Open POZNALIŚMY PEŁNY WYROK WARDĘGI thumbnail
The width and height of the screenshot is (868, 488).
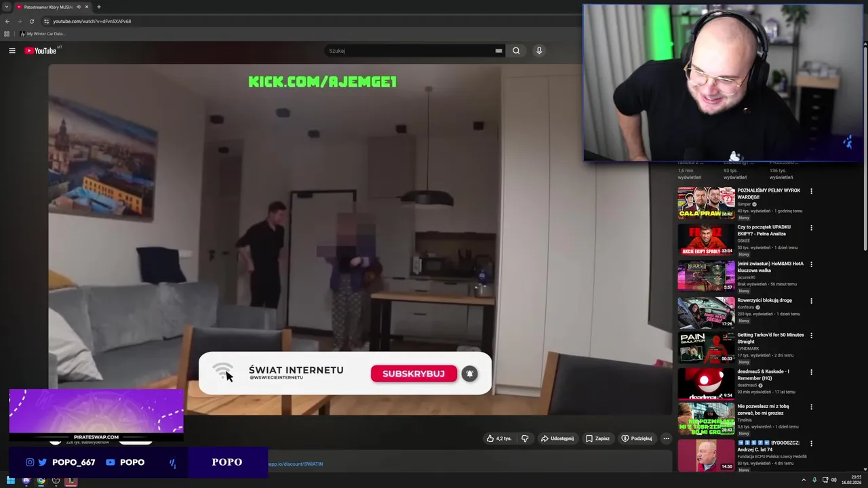(706, 202)
